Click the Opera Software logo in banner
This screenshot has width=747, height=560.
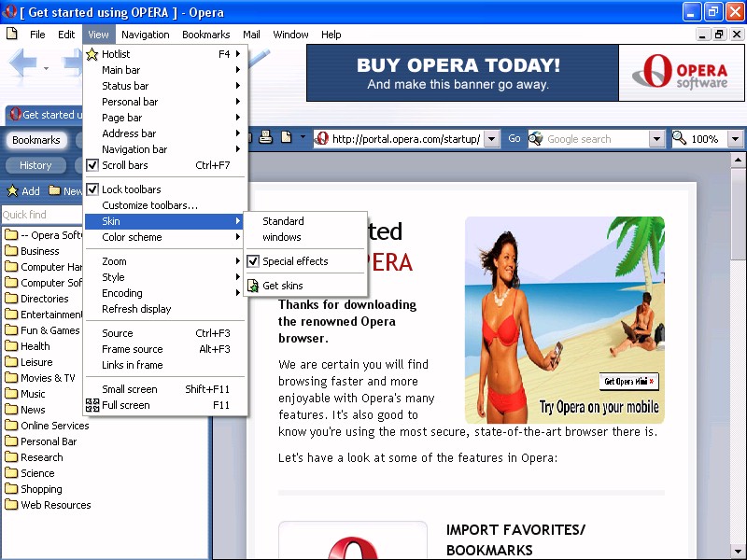click(x=682, y=73)
